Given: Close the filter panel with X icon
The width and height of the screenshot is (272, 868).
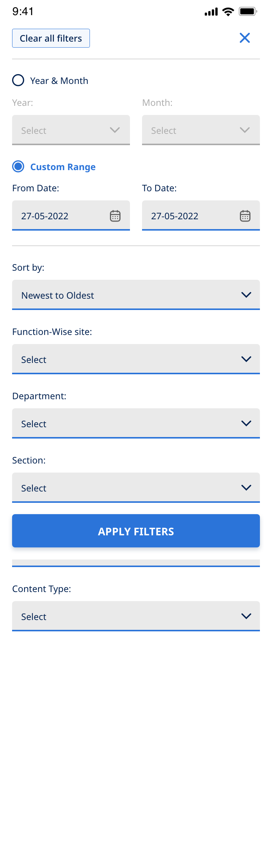Looking at the screenshot, I should [x=245, y=38].
